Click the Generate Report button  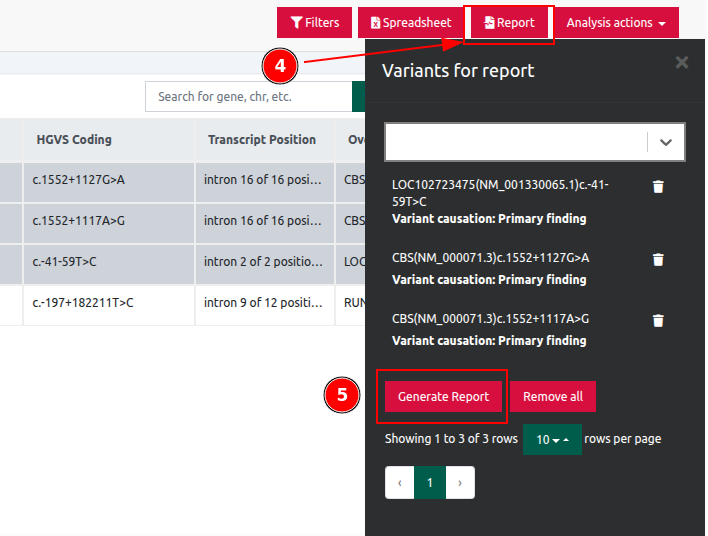click(443, 396)
